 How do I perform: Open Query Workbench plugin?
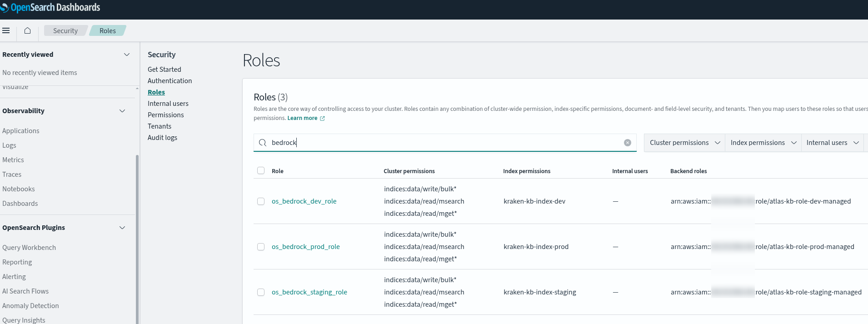tap(29, 248)
